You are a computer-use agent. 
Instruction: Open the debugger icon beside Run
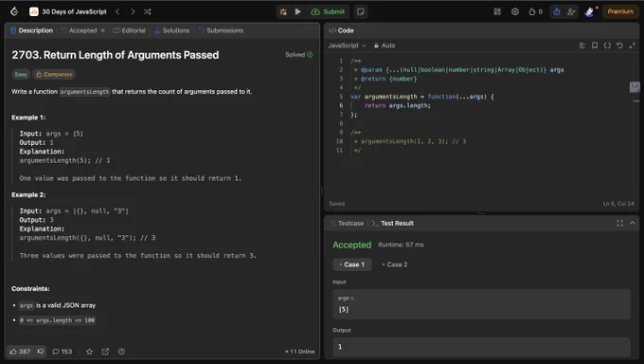click(283, 11)
